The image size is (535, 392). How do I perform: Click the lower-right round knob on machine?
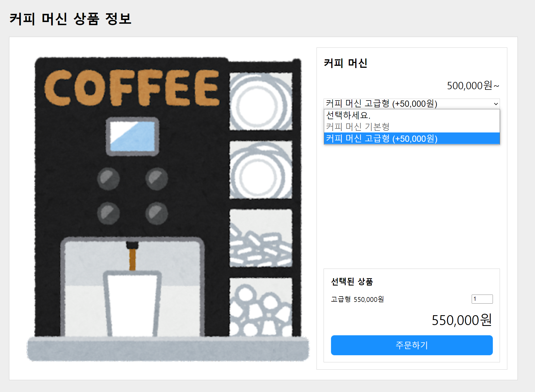pos(157,213)
